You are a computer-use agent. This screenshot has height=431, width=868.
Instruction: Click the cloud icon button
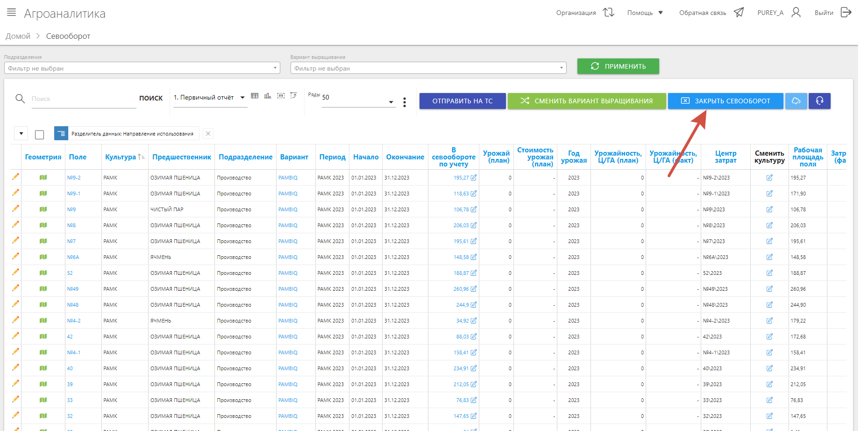[796, 101]
